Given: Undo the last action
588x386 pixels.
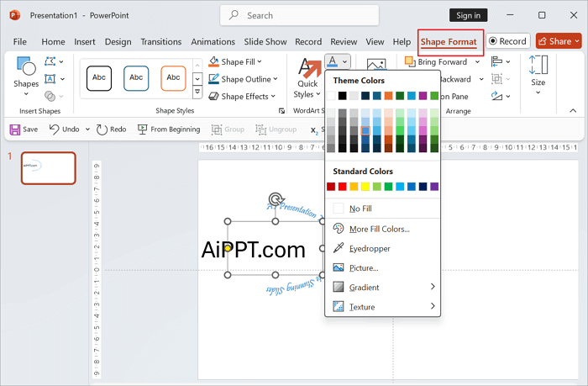Looking at the screenshot, I should tap(65, 130).
